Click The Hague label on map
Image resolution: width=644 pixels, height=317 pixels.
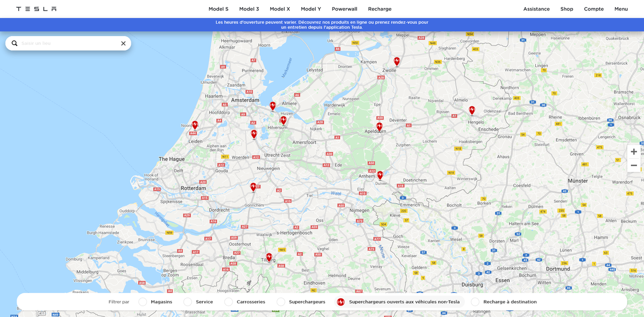pyautogui.click(x=172, y=159)
